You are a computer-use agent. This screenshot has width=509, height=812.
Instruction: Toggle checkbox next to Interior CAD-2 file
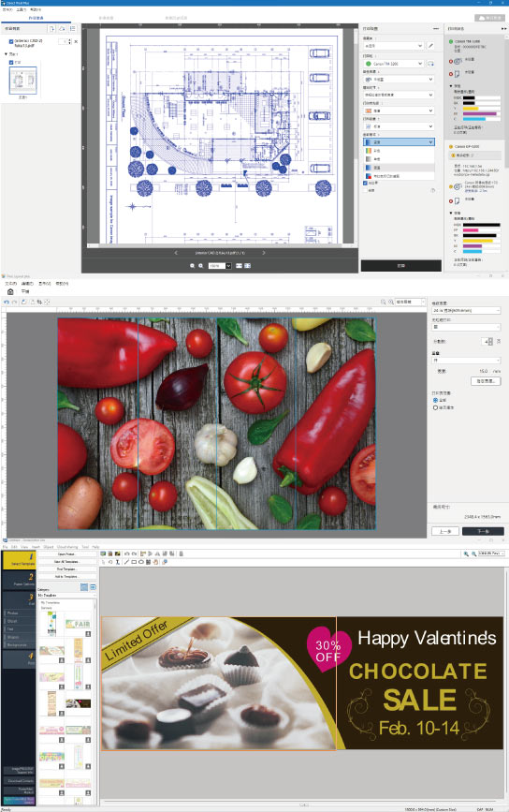tap(11, 41)
